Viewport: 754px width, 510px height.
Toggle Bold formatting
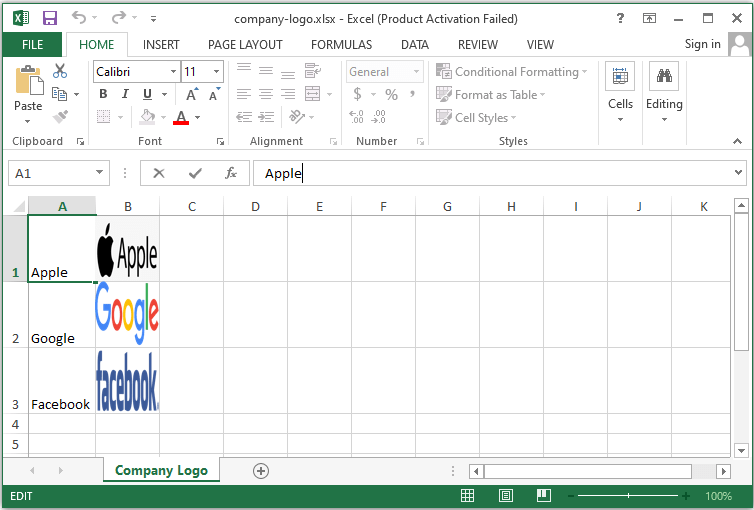pyautogui.click(x=103, y=94)
